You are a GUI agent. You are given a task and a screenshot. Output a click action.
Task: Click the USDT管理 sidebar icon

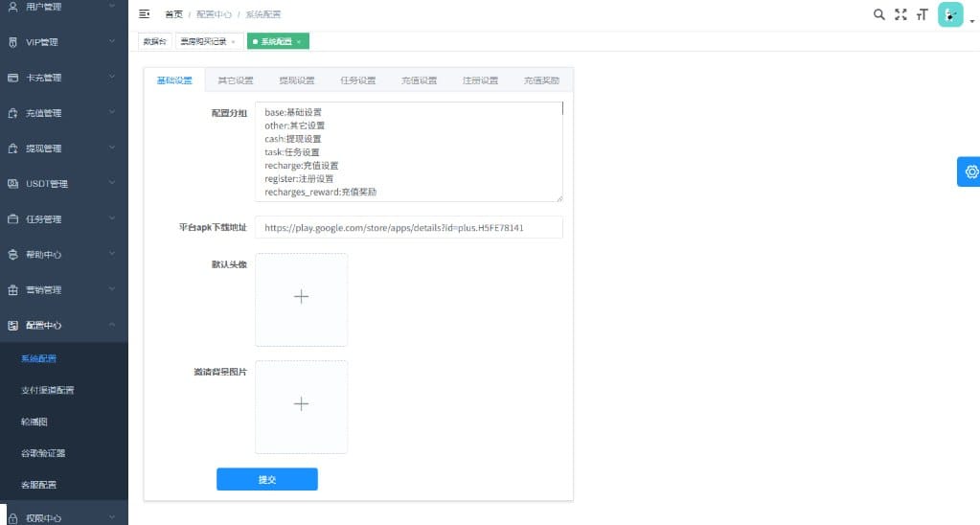pos(12,184)
